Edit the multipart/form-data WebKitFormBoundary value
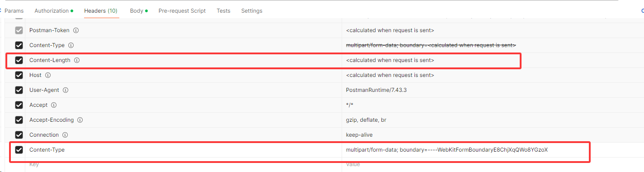 tap(447, 150)
